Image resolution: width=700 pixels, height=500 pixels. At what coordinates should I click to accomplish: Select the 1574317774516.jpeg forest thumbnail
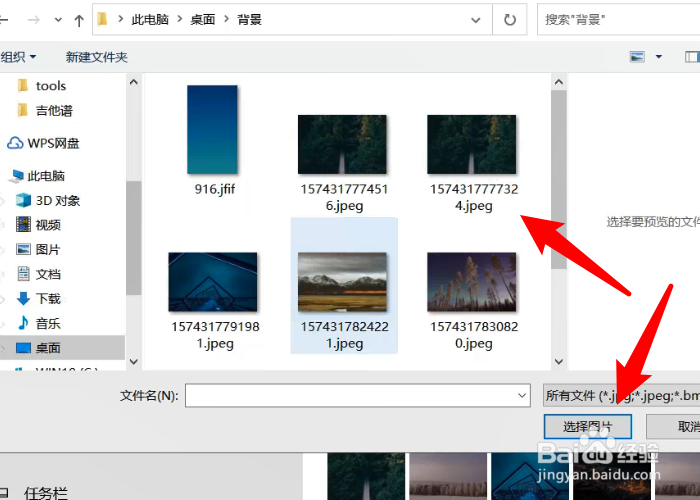pos(342,144)
